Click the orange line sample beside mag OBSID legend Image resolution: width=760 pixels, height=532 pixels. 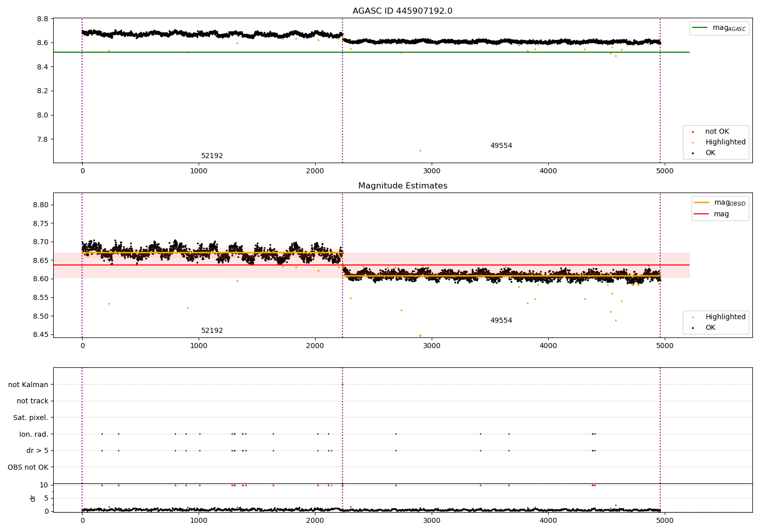[701, 203]
